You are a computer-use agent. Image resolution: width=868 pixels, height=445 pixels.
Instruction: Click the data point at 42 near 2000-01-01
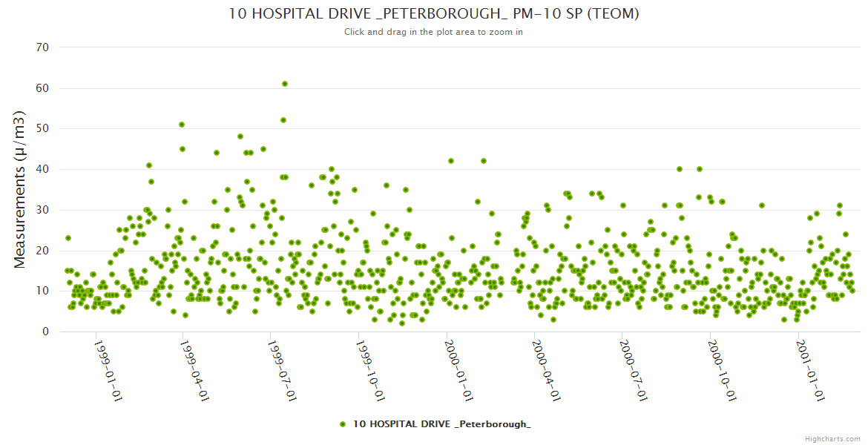pos(450,161)
